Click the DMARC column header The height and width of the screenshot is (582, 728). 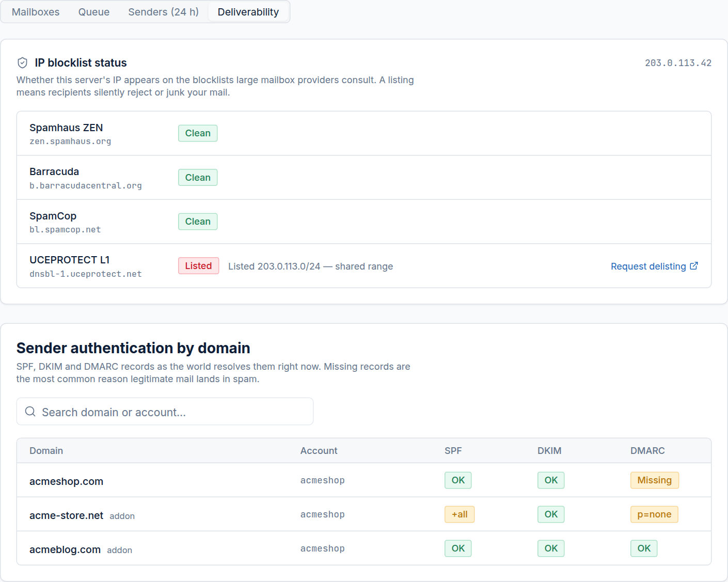[647, 451]
